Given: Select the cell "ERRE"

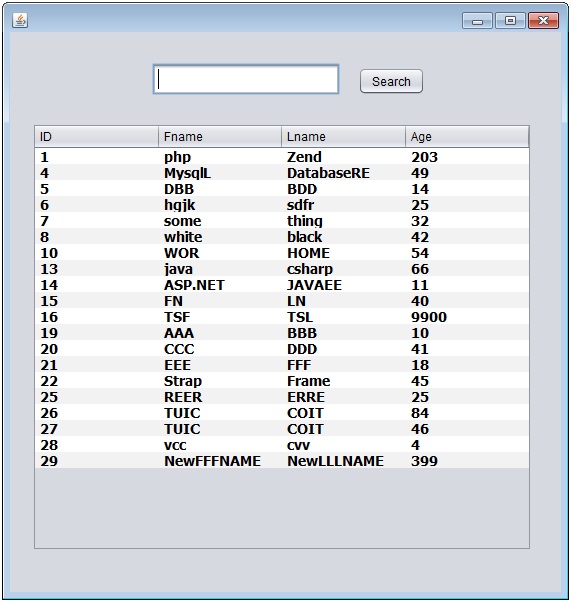Looking at the screenshot, I should (x=343, y=397).
